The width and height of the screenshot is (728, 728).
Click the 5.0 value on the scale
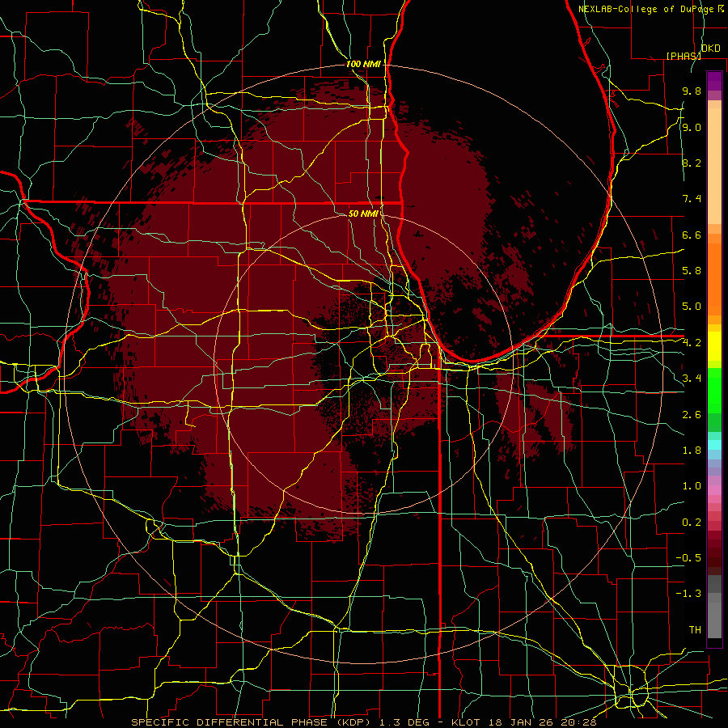tap(692, 307)
